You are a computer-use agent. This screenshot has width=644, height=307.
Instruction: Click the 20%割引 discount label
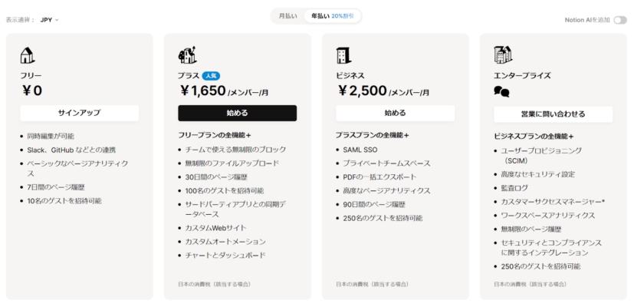tap(343, 16)
